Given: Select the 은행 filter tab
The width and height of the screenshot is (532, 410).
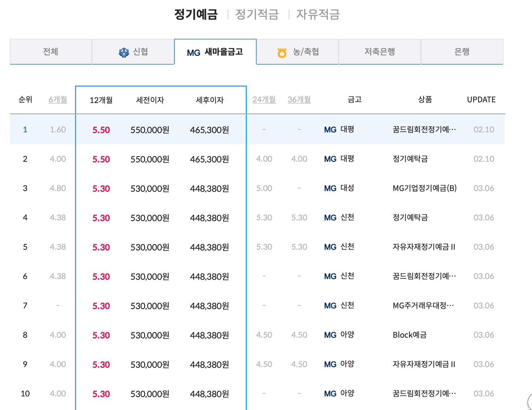Looking at the screenshot, I should pos(462,52).
